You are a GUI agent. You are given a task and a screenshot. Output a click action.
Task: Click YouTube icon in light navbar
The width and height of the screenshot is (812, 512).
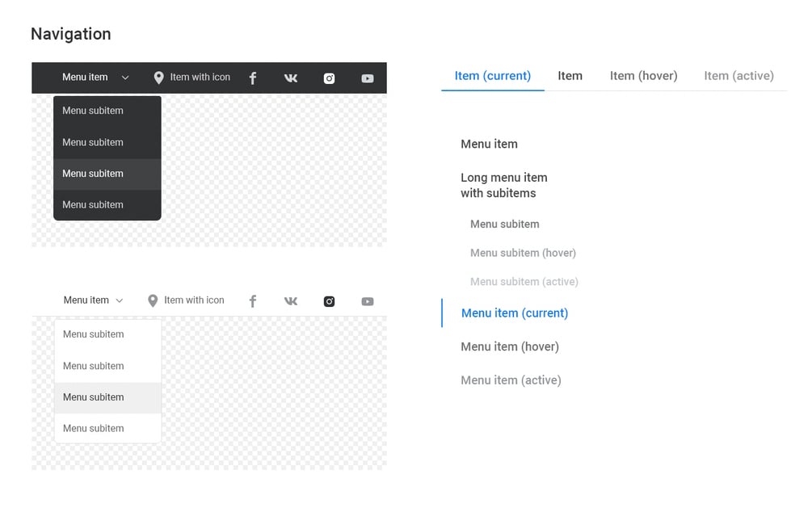368,302
